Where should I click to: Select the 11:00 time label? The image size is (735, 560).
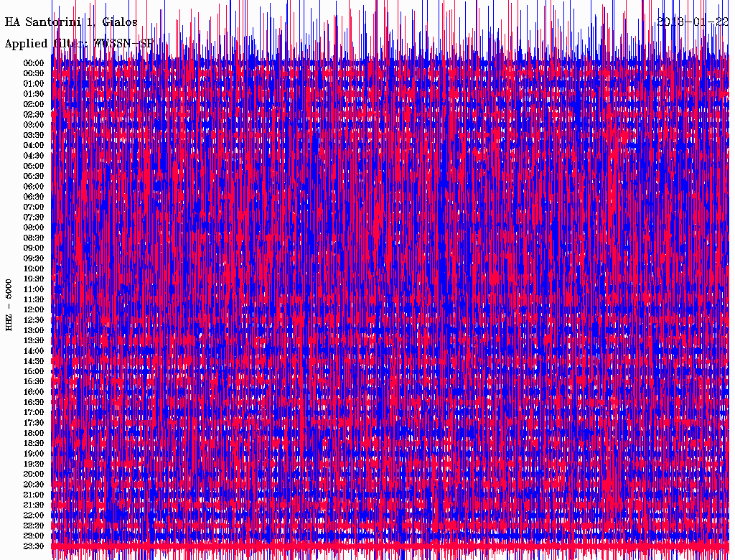(34, 289)
